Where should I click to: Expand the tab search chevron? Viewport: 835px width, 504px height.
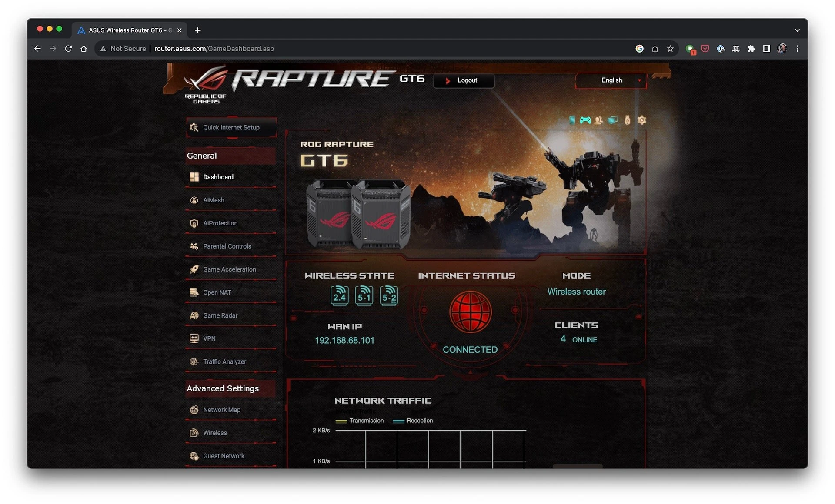[797, 30]
